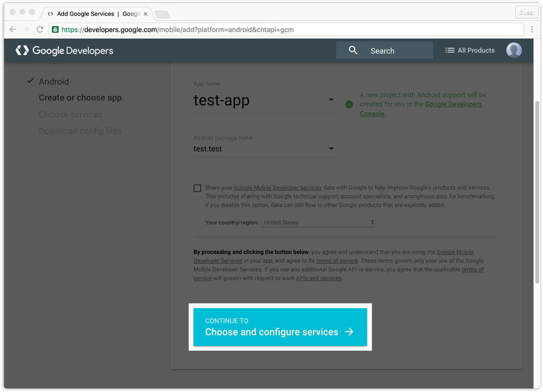Click the page vertical scrollbar

point(537,192)
